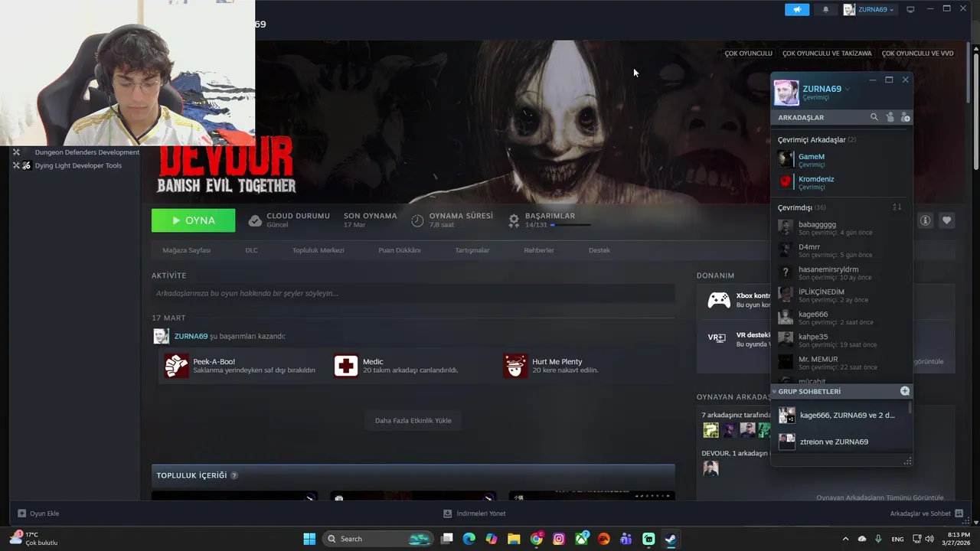
Task: Create new group chat plus icon
Action: [x=905, y=391]
